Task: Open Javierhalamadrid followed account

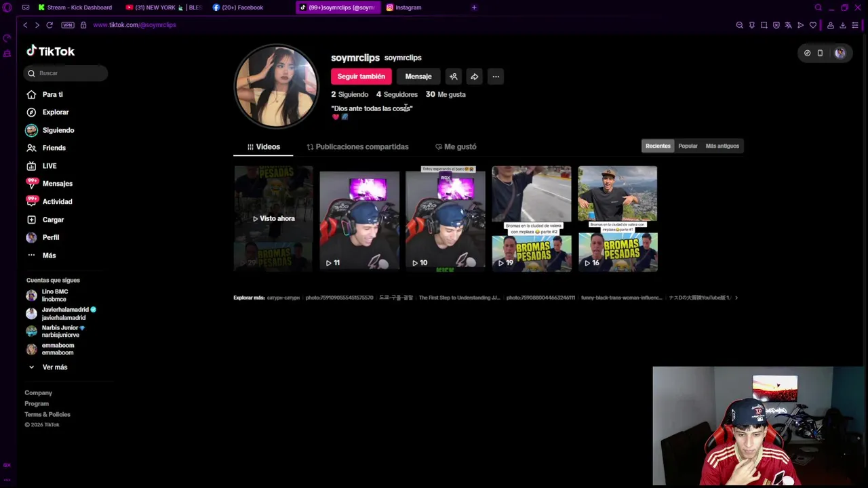Action: click(x=61, y=314)
